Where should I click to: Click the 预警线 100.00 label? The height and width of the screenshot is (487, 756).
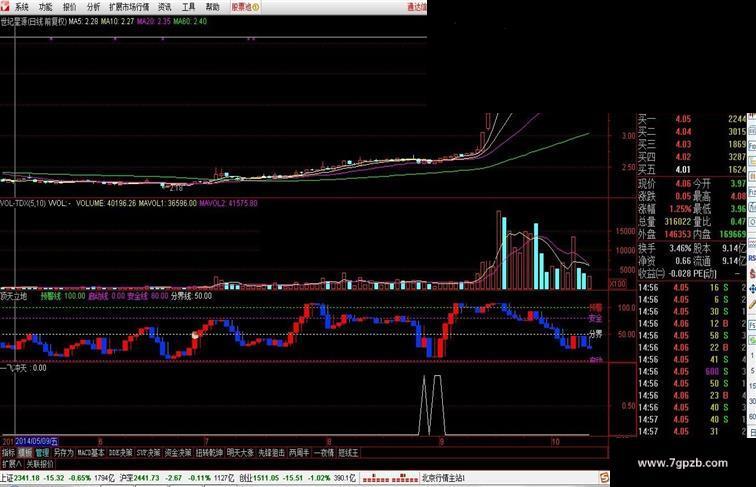click(63, 296)
